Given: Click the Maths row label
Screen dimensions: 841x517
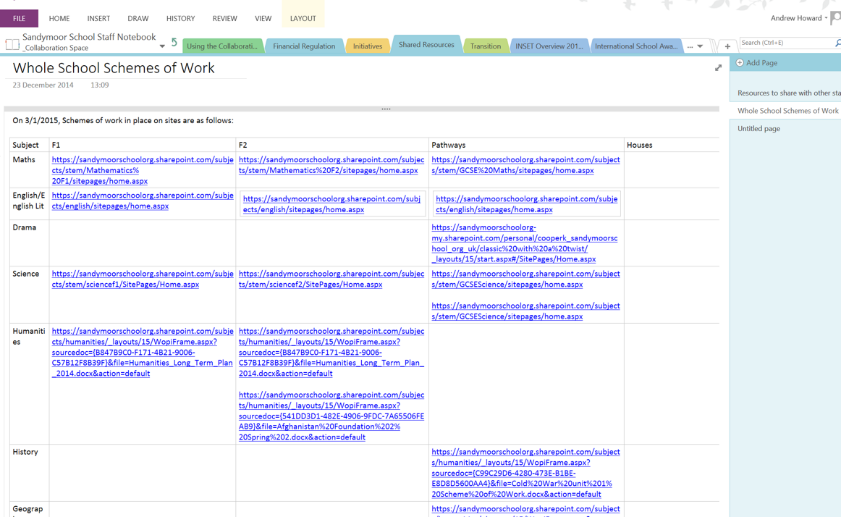Looking at the screenshot, I should pyautogui.click(x=24, y=159).
